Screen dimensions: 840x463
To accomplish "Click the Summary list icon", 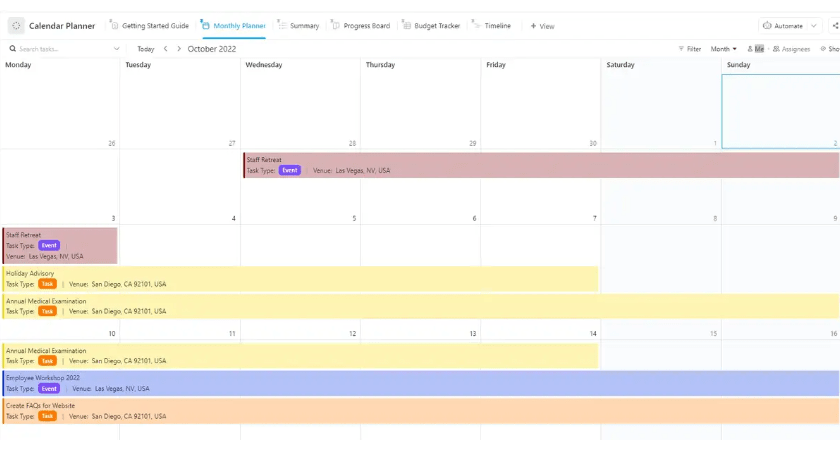I will tap(282, 25).
